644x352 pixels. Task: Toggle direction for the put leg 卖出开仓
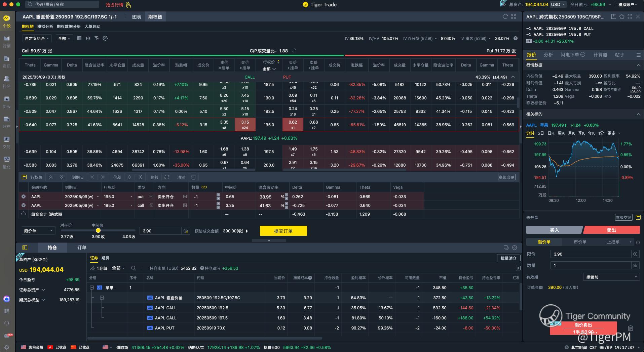[x=185, y=196]
